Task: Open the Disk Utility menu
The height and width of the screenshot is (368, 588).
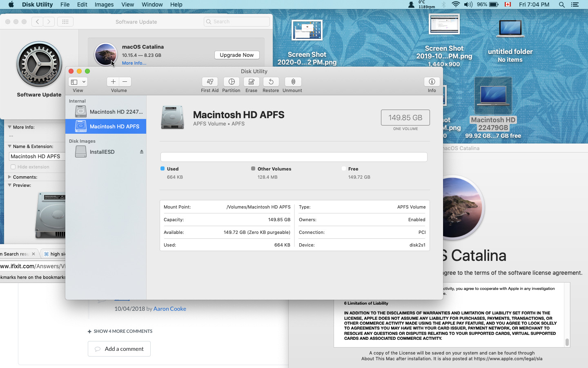Action: point(37,4)
